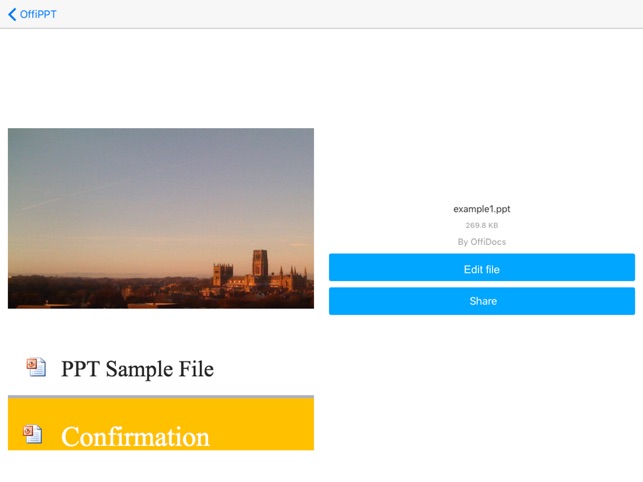The height and width of the screenshot is (482, 643).
Task: Tap the blue back chevron arrow
Action: coord(12,14)
